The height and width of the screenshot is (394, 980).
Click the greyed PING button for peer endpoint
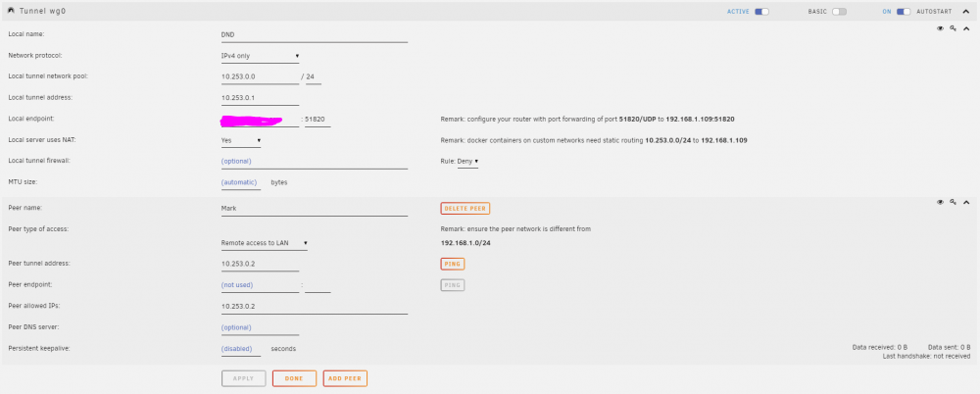(453, 285)
